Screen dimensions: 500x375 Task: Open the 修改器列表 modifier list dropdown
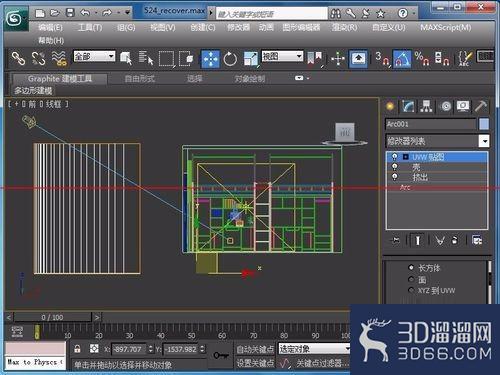click(484, 141)
